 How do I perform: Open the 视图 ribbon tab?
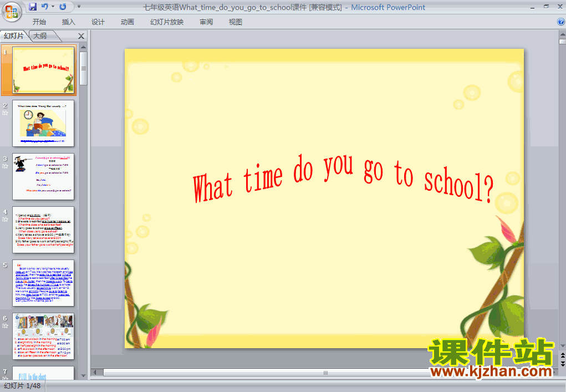(236, 22)
